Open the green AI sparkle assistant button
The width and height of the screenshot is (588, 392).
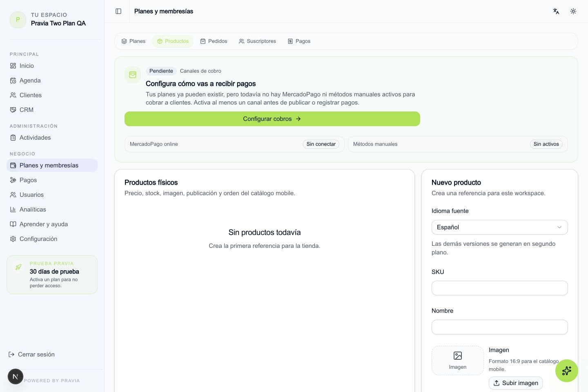point(566,371)
